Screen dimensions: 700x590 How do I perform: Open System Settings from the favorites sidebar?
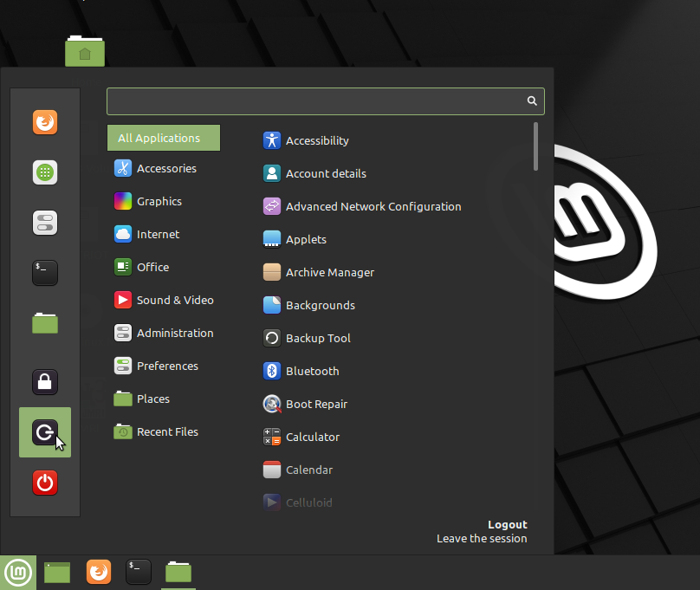(45, 223)
